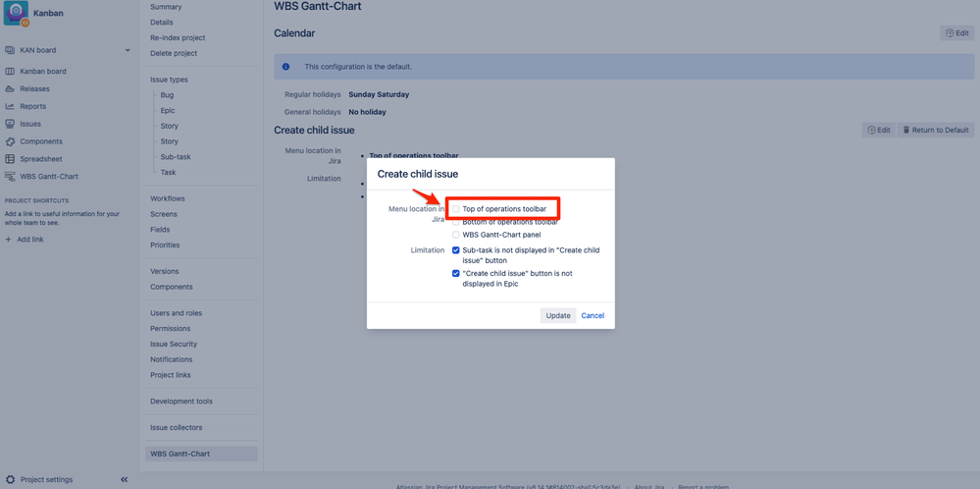The width and height of the screenshot is (980, 489).
Task: Click the Components puzzle icon
Action: point(10,141)
